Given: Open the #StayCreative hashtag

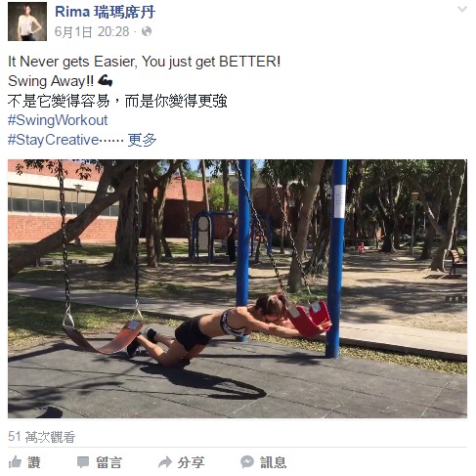Looking at the screenshot, I should pos(53,140).
